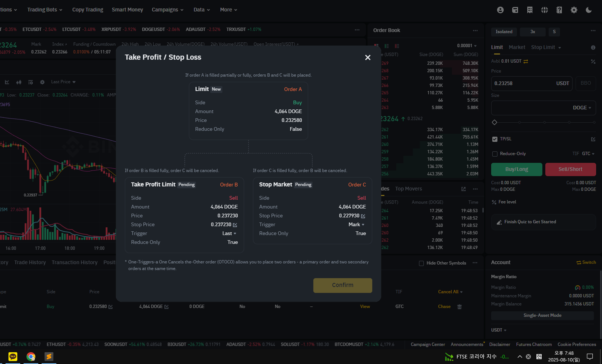This screenshot has height=364, width=602.
Task: Open Order B Trigger Last dropdown
Action: [229, 234]
